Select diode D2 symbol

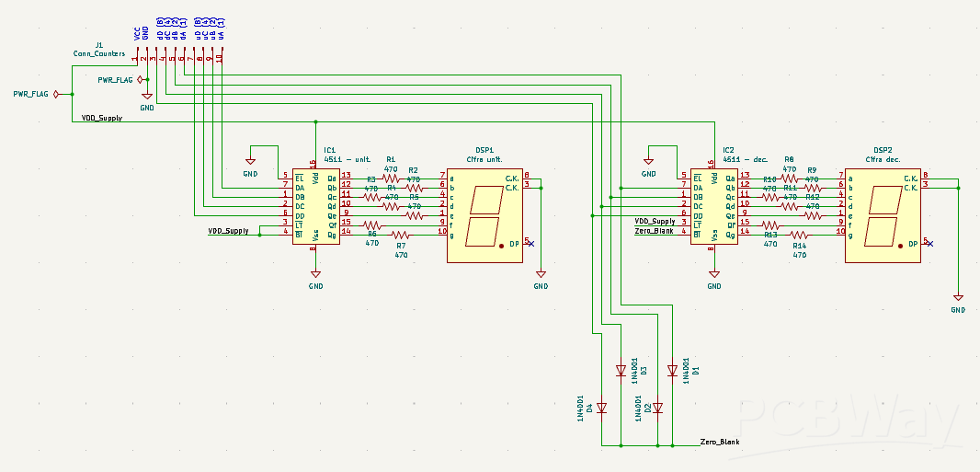[657, 409]
